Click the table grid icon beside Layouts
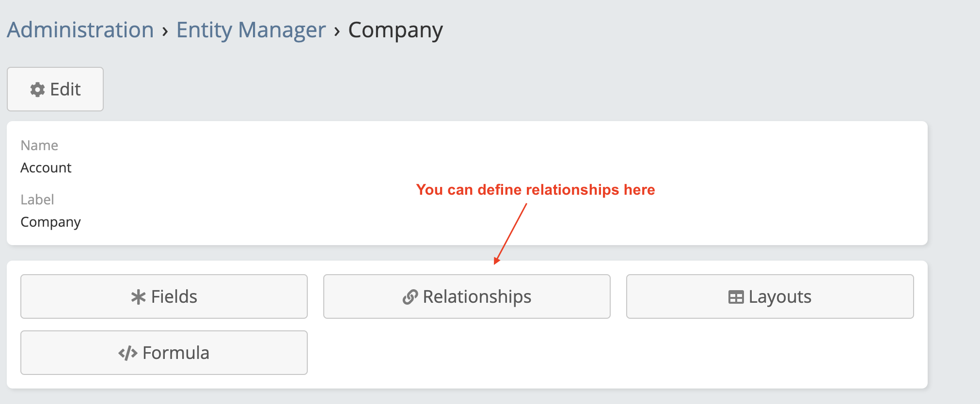 coord(736,297)
